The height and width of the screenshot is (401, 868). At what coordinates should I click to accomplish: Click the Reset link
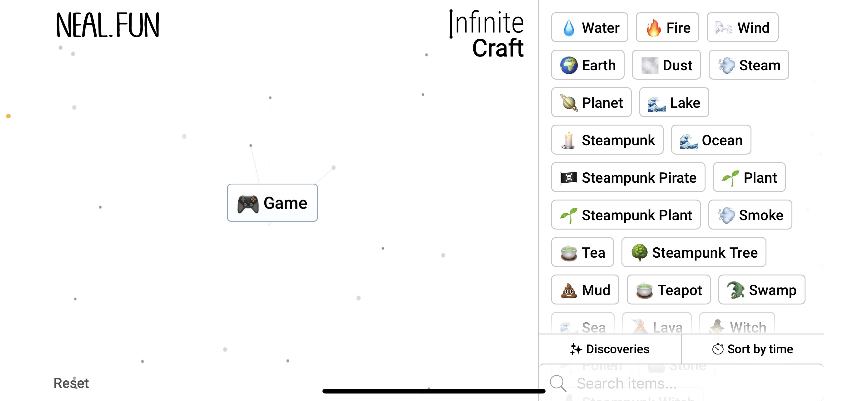pos(71,383)
